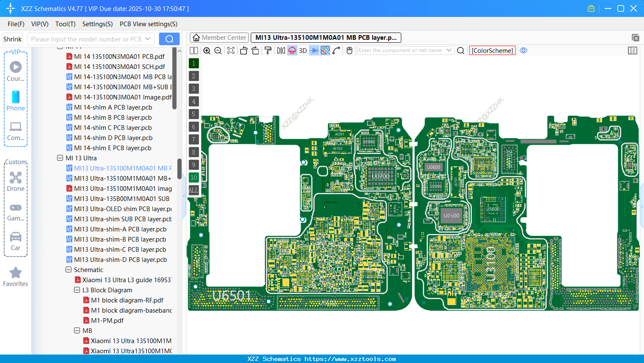Open the PCB View settings menu
This screenshot has height=363, width=644.
148,24
